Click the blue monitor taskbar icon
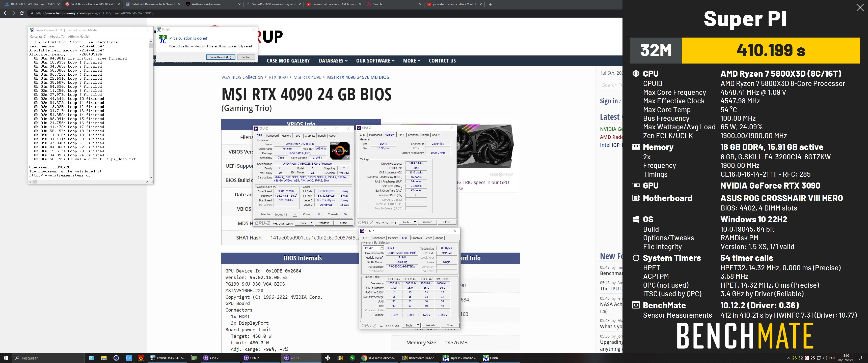The image size is (868, 363). pyautogui.click(x=91, y=358)
